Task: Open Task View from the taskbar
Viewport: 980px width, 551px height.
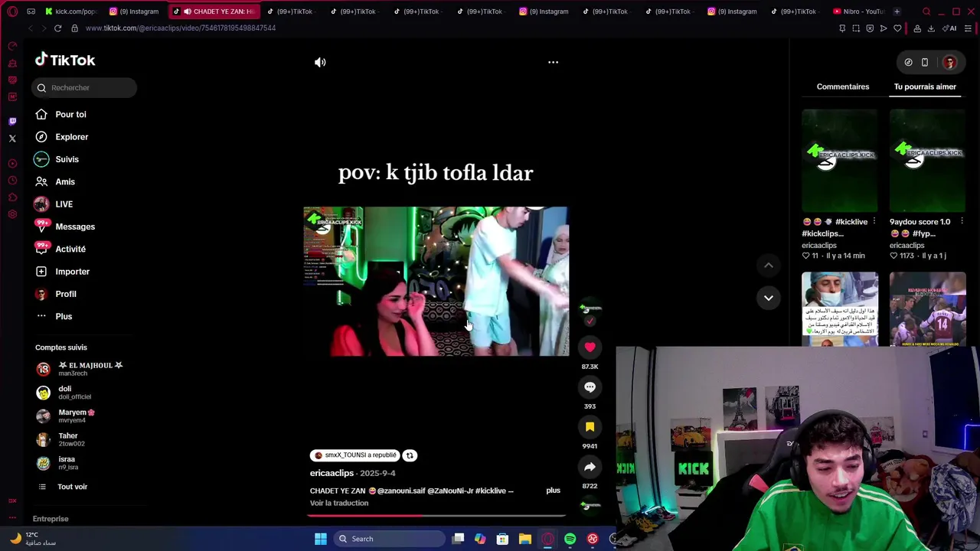Action: coord(458,539)
